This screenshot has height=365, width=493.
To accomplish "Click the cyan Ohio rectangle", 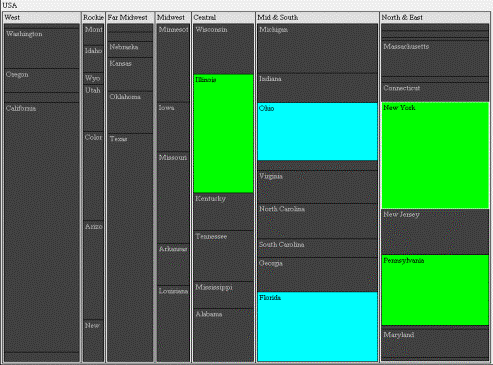I will [317, 131].
